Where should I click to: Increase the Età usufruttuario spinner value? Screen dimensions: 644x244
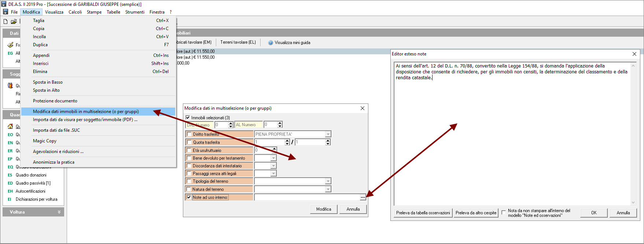pyautogui.click(x=274, y=149)
